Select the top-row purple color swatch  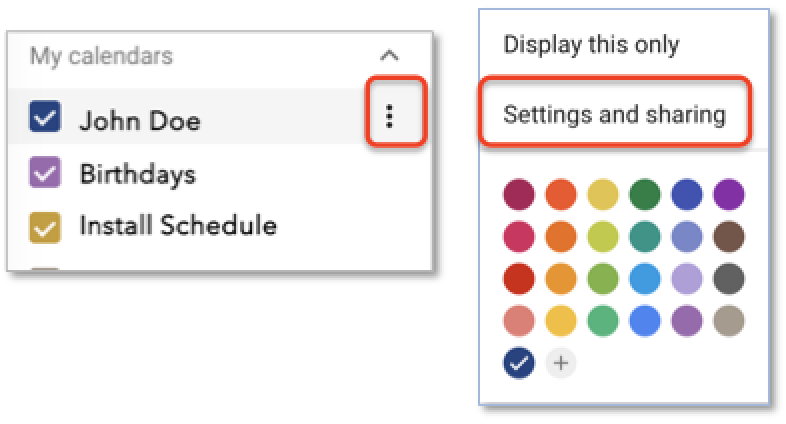click(729, 194)
